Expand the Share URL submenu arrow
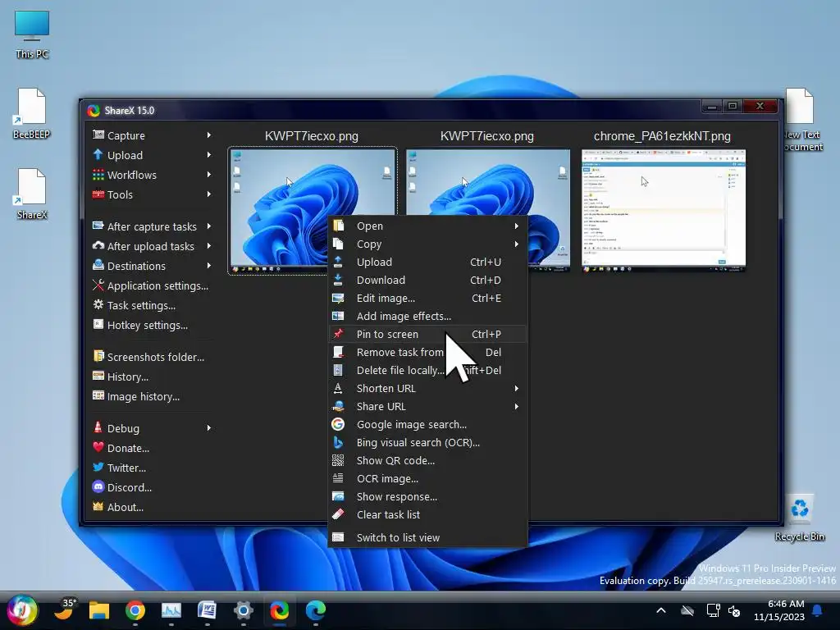840x630 pixels. (x=517, y=407)
